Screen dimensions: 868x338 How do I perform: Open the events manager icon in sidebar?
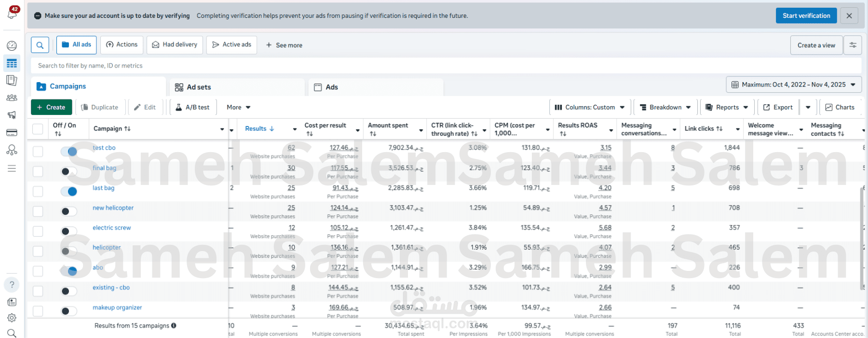point(12,150)
